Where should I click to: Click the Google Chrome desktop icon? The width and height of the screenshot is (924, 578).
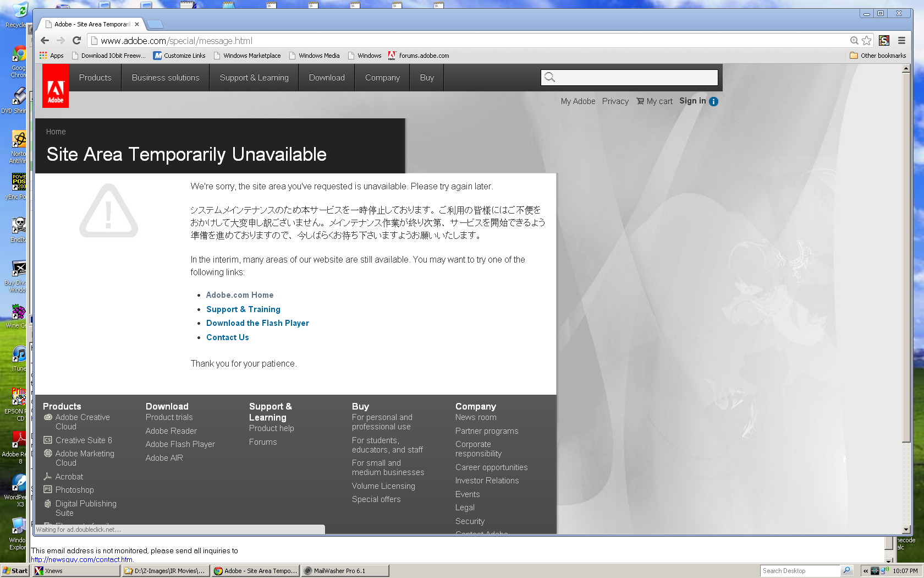click(x=18, y=62)
